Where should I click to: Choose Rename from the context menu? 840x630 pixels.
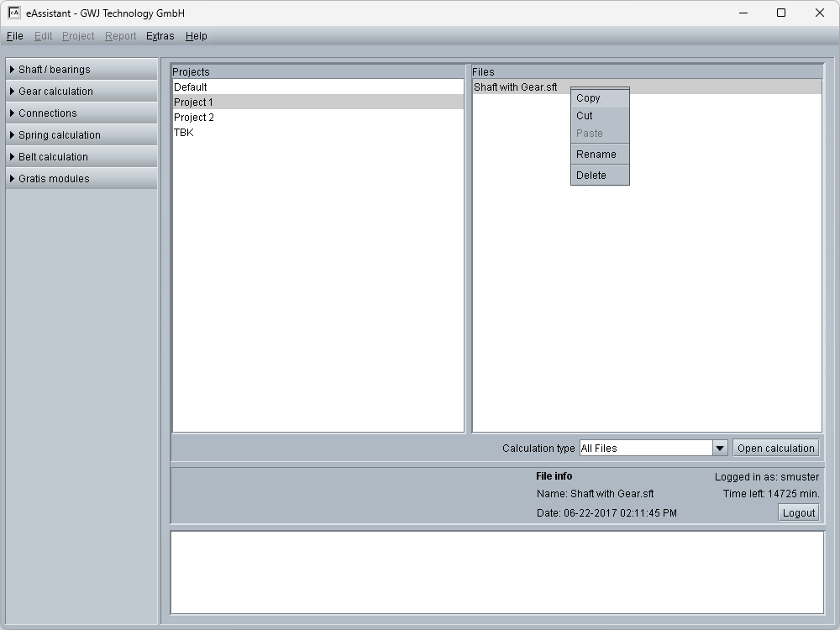(x=596, y=155)
